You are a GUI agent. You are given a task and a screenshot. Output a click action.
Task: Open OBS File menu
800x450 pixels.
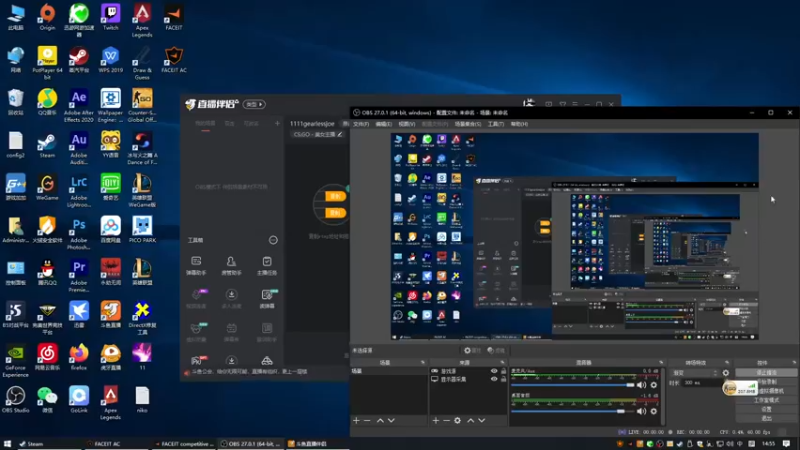coord(361,124)
